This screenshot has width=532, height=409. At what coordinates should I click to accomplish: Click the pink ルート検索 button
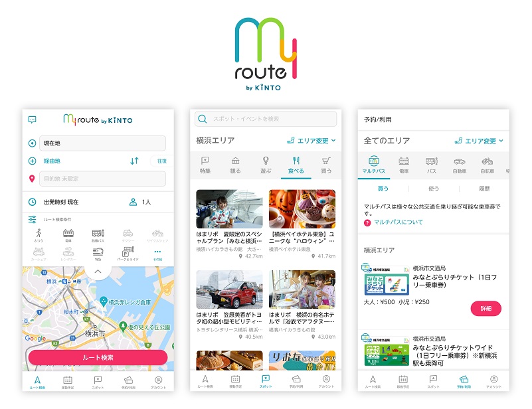click(x=98, y=357)
